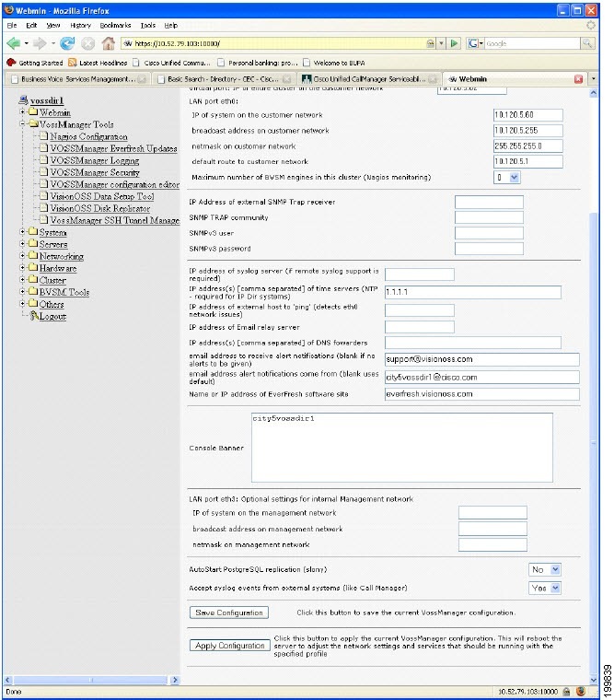
Task: Click the Console Banner text area
Action: point(402,448)
